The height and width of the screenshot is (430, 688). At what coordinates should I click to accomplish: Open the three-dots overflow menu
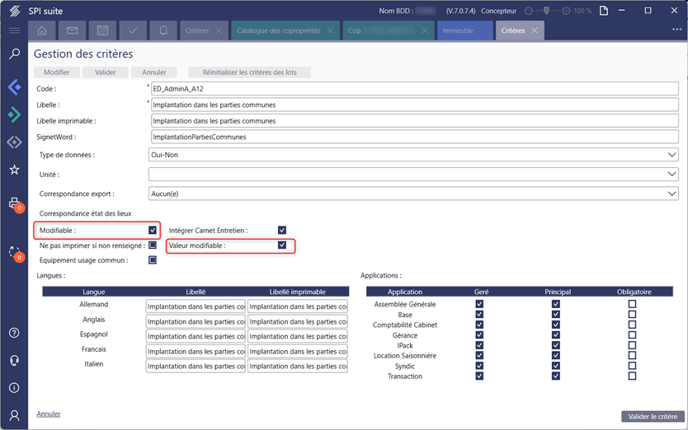[677, 29]
